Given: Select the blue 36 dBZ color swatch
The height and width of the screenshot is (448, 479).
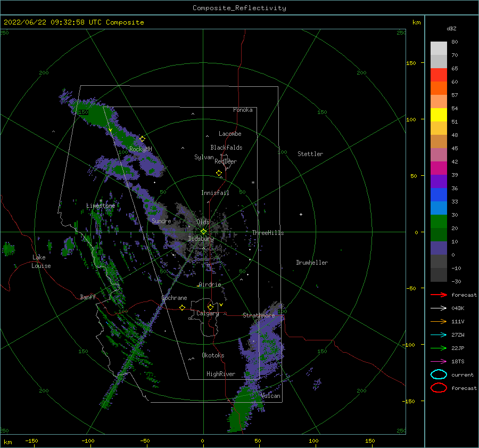Looking at the screenshot, I should coord(439,195).
